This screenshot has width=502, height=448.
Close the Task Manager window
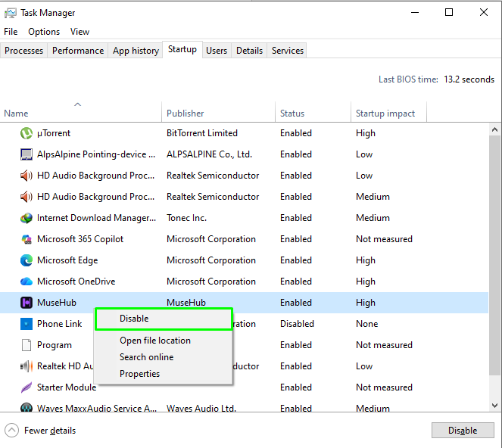click(484, 12)
